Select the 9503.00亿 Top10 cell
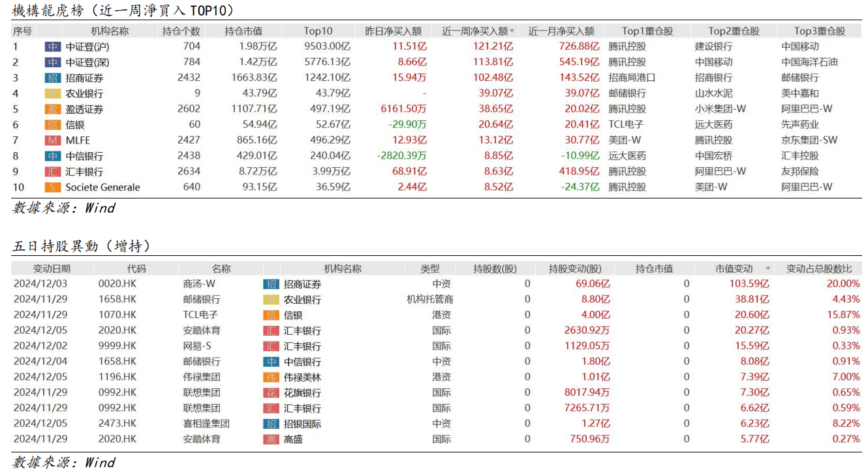Image resolution: width=868 pixels, height=472 pixels. (x=328, y=46)
